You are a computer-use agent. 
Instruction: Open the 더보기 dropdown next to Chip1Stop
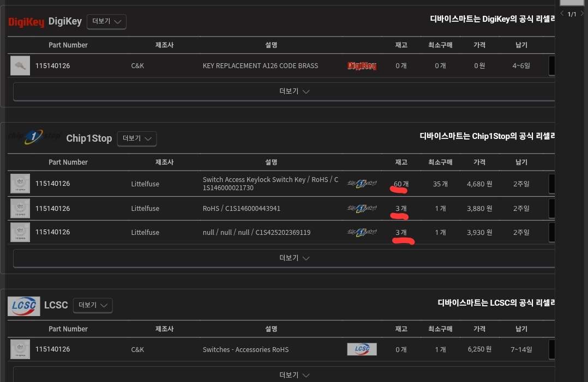coord(137,139)
